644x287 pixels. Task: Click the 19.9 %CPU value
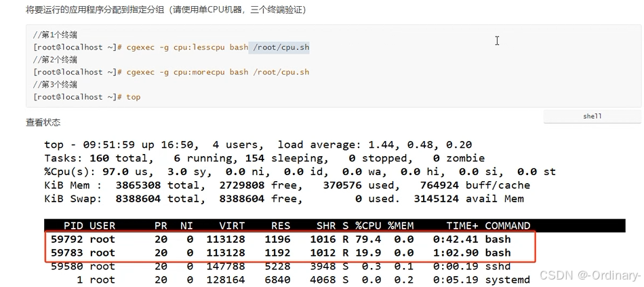pyautogui.click(x=368, y=253)
